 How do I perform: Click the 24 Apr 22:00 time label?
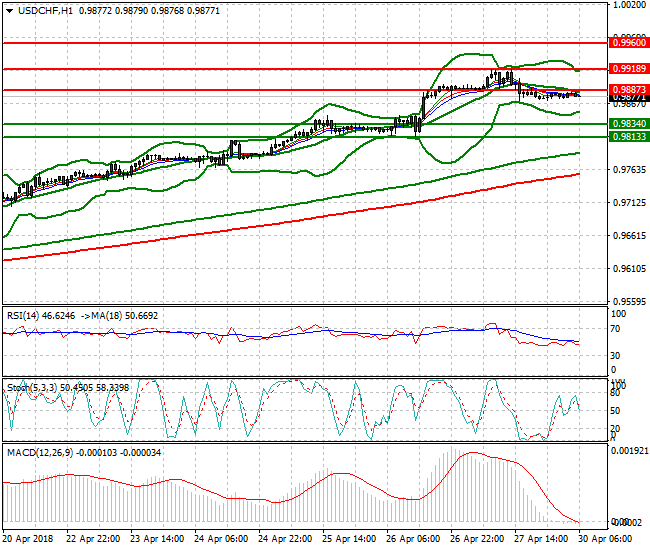[285, 539]
